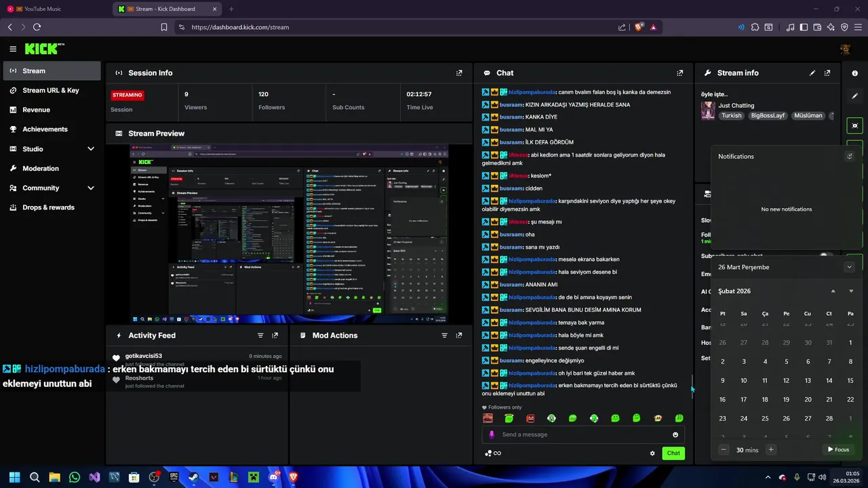Decrease focus minutes with minus button

[x=724, y=449]
